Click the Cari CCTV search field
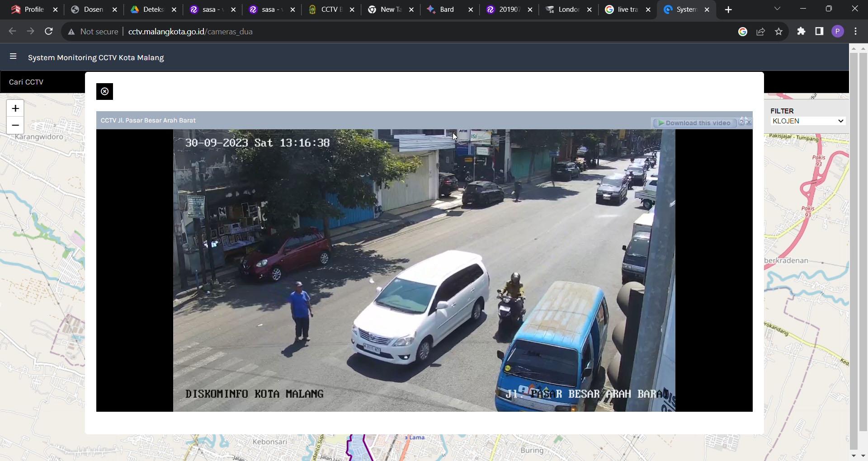This screenshot has height=461, width=868. pyautogui.click(x=42, y=82)
